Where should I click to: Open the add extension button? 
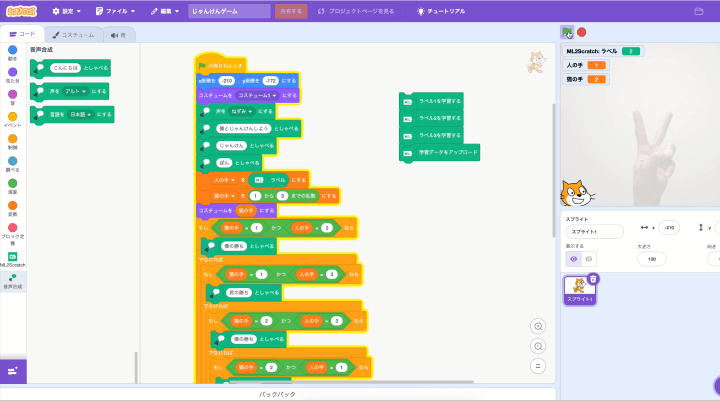(13, 371)
